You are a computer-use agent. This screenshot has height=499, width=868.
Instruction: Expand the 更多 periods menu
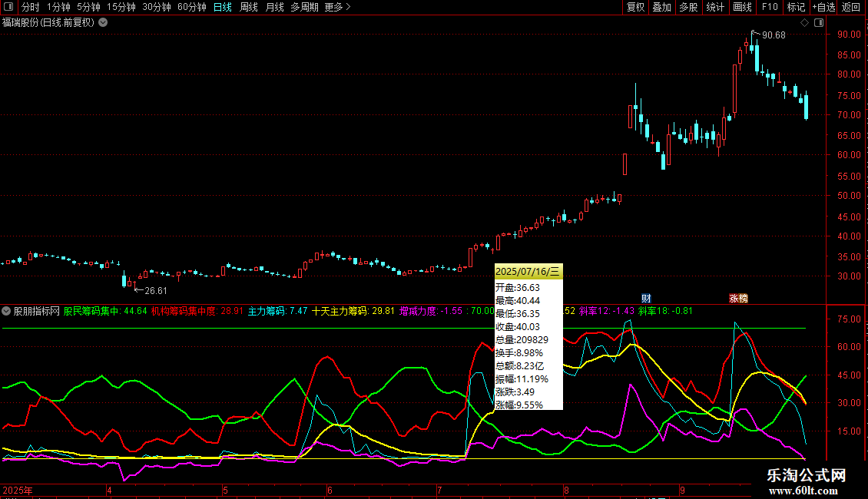337,7
